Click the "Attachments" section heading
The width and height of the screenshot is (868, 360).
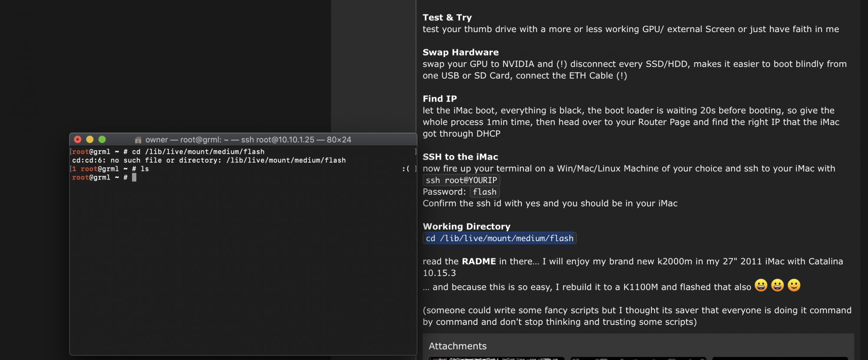(457, 346)
